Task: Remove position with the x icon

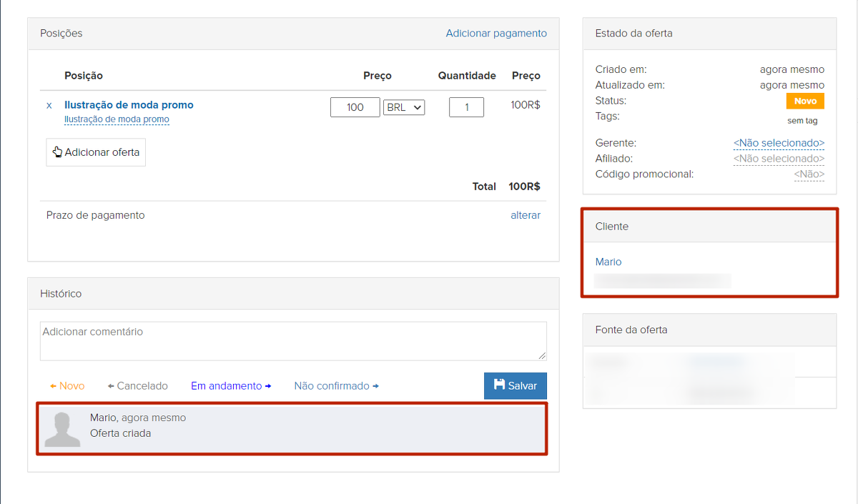Action: coord(49,105)
